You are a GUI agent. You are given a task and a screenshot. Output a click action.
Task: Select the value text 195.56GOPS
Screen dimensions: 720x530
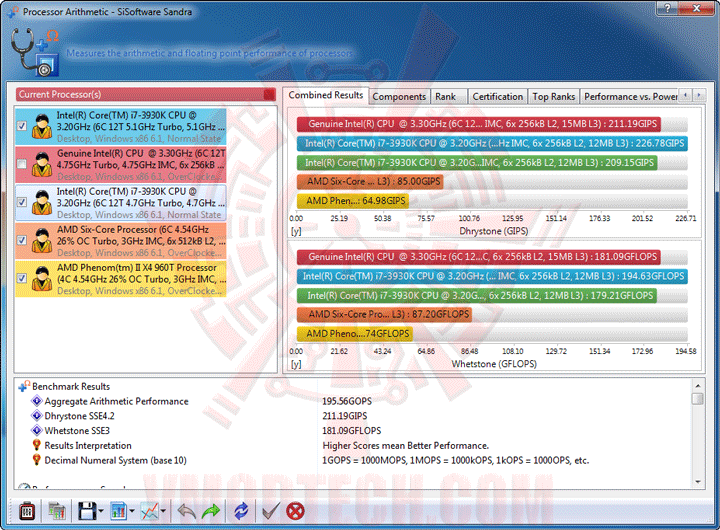[x=347, y=401]
